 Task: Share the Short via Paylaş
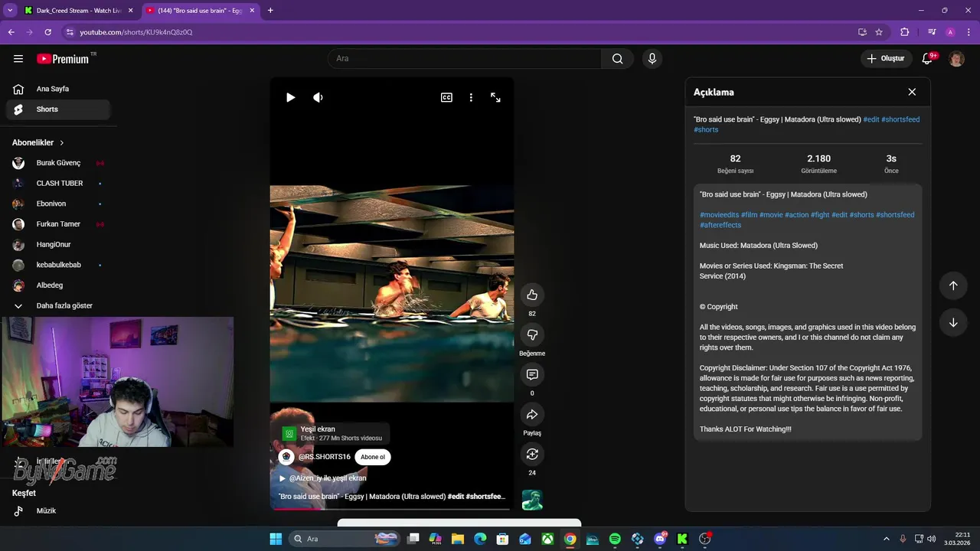point(532,414)
